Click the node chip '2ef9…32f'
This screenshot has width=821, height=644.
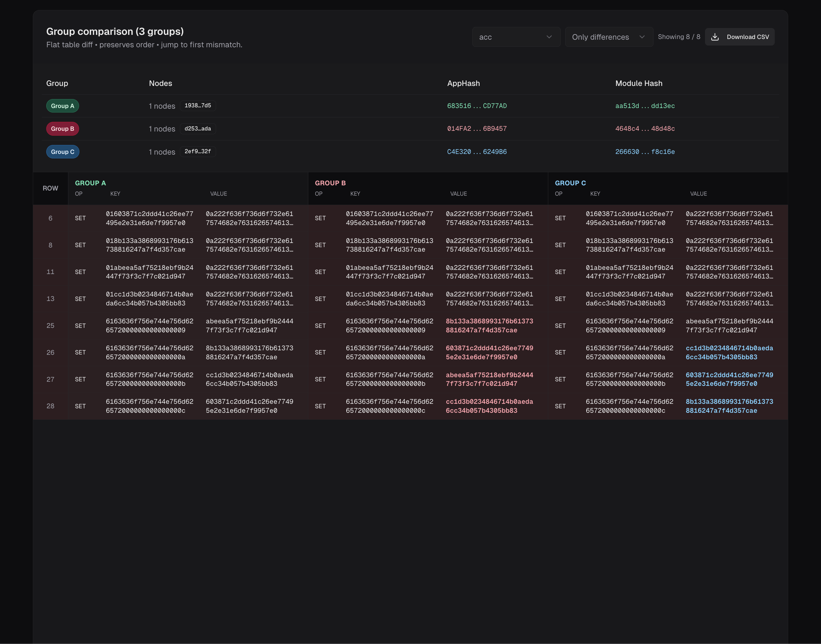point(197,152)
